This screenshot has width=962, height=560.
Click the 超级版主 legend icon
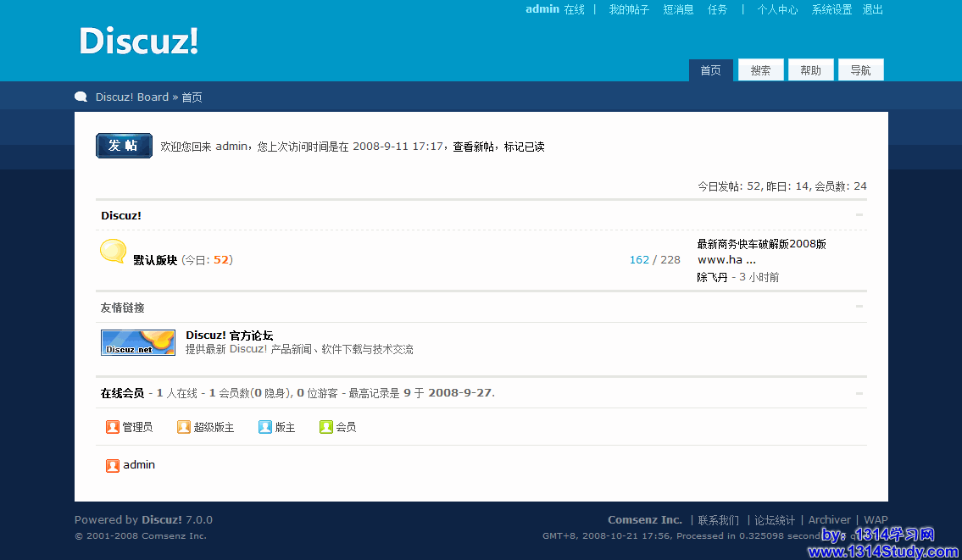[x=184, y=427]
